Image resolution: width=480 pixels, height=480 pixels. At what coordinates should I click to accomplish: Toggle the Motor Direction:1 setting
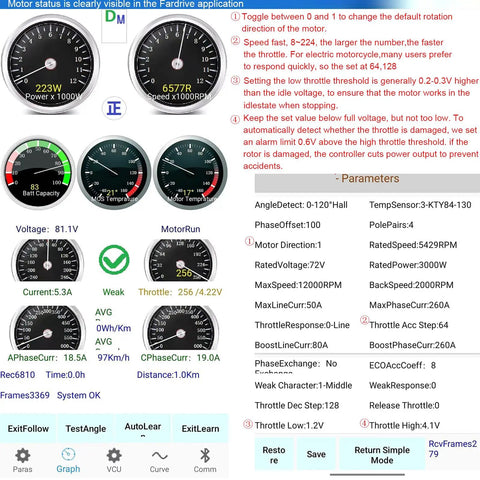tap(288, 245)
